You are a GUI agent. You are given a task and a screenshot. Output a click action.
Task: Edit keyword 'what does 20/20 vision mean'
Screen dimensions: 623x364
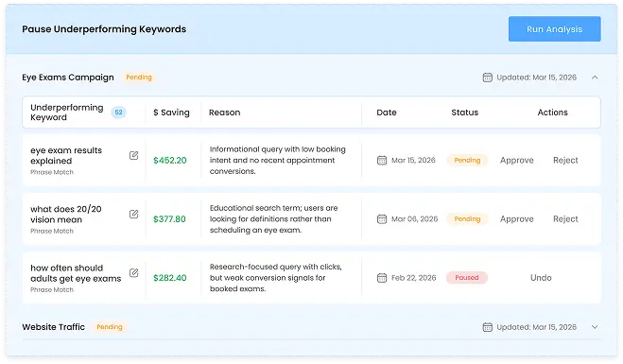click(134, 215)
